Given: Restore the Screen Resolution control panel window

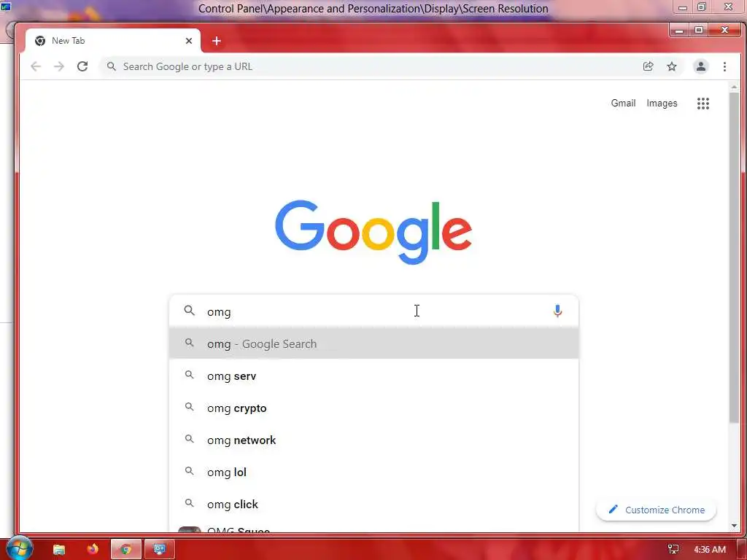Looking at the screenshot, I should click(x=702, y=7).
